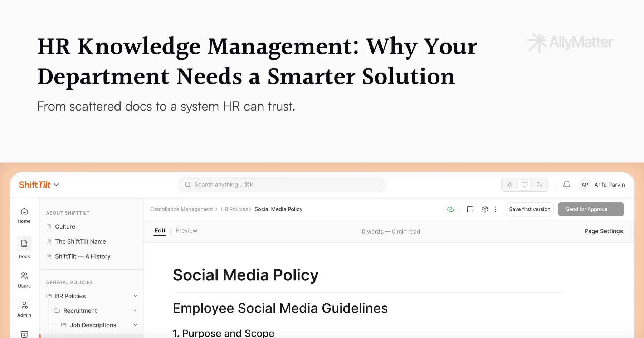Collapse the Job Descriptions chevron
The height and width of the screenshot is (338, 644).
pos(135,325)
